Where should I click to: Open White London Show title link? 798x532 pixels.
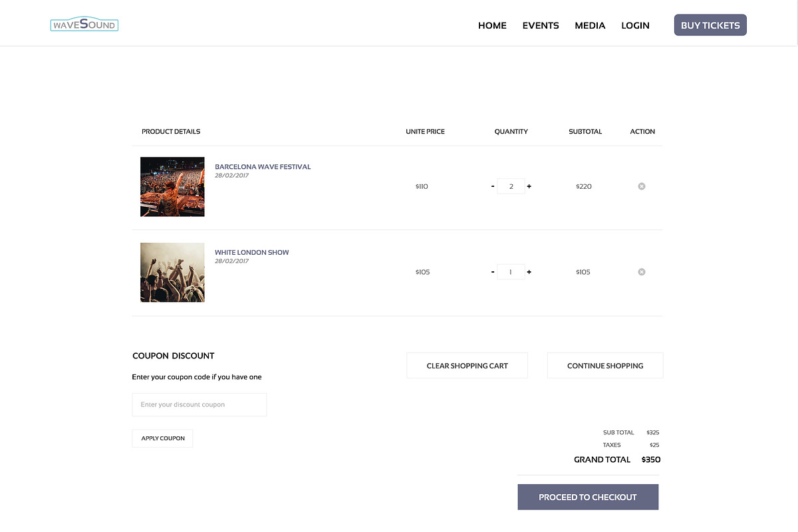pyautogui.click(x=252, y=253)
